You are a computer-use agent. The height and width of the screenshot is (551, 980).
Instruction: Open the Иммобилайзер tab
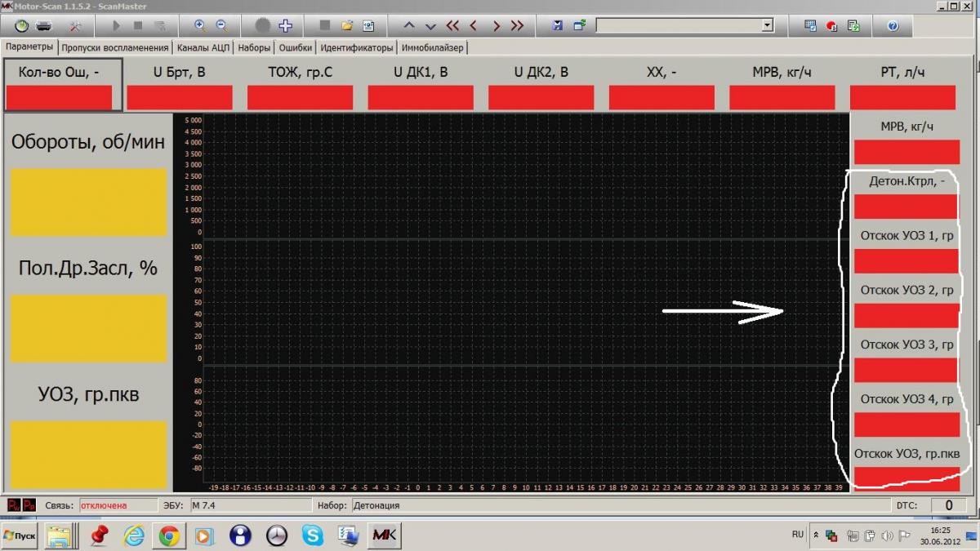433,47
